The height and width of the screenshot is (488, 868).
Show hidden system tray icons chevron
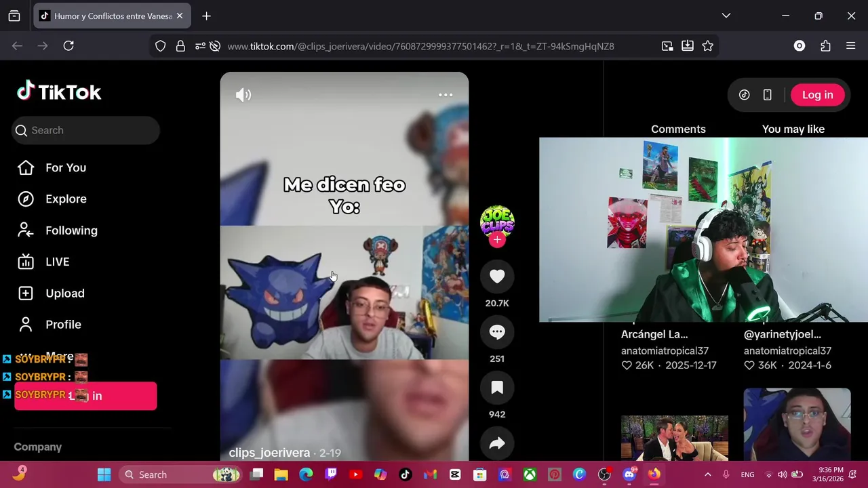point(708,474)
